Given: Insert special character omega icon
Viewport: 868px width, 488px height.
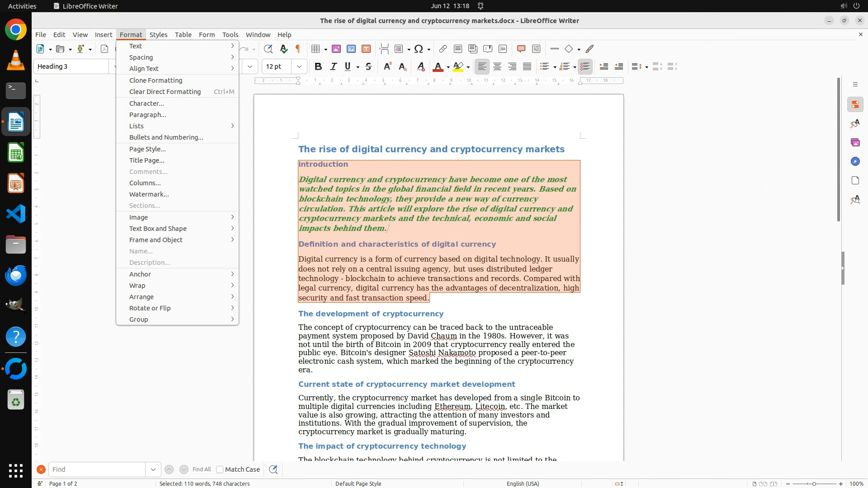Looking at the screenshot, I should (x=419, y=49).
